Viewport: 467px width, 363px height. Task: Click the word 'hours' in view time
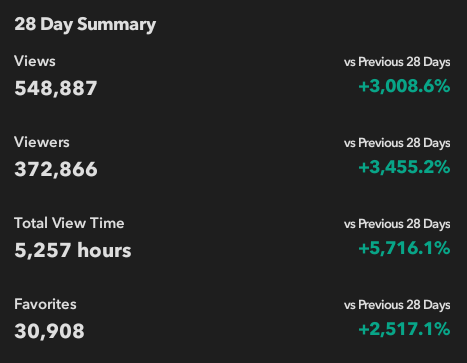(x=104, y=250)
